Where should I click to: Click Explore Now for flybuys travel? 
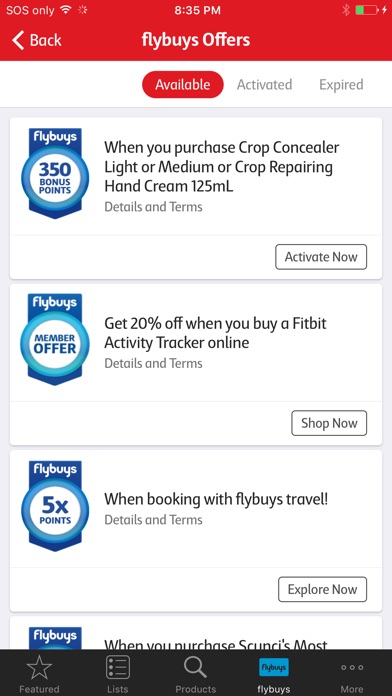tap(322, 589)
